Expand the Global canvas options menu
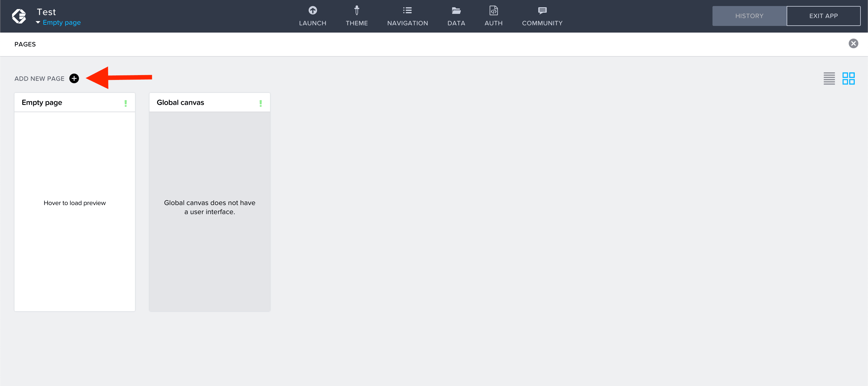 pyautogui.click(x=261, y=103)
